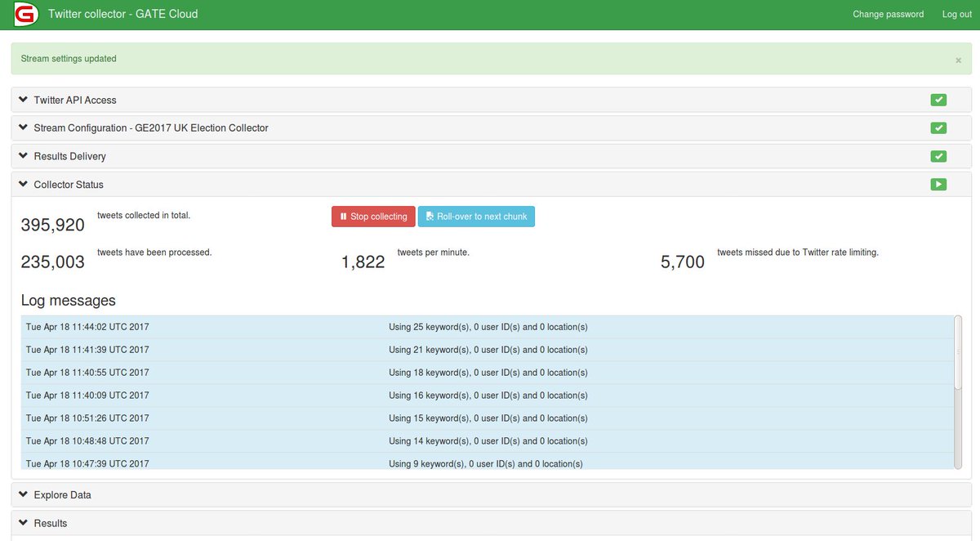The height and width of the screenshot is (541, 980).
Task: Click the Log messages heading
Action: (x=69, y=301)
